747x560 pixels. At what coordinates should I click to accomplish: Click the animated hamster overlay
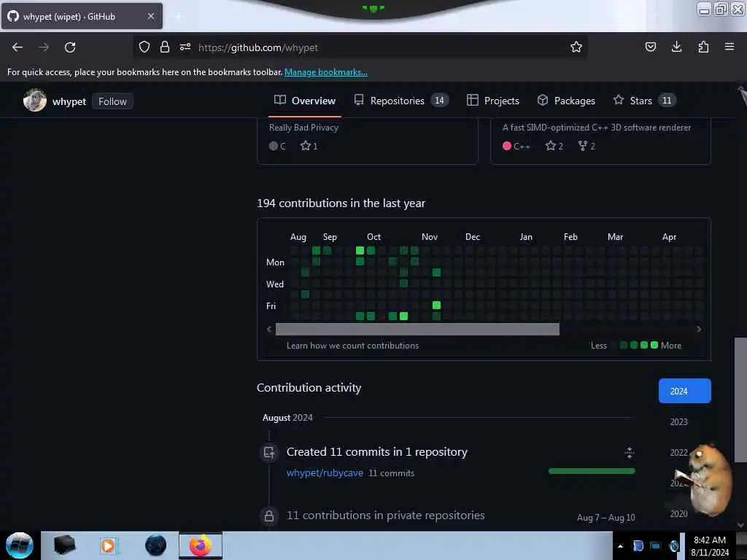point(706,480)
